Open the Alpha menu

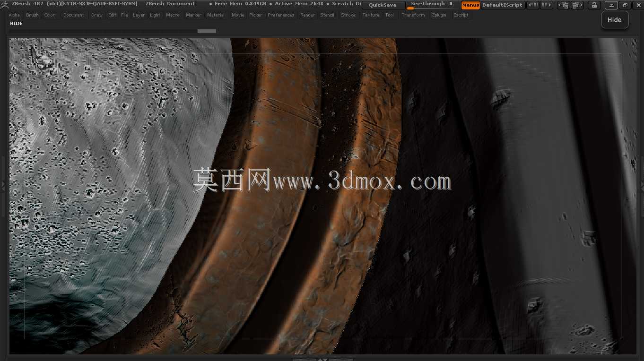point(15,15)
